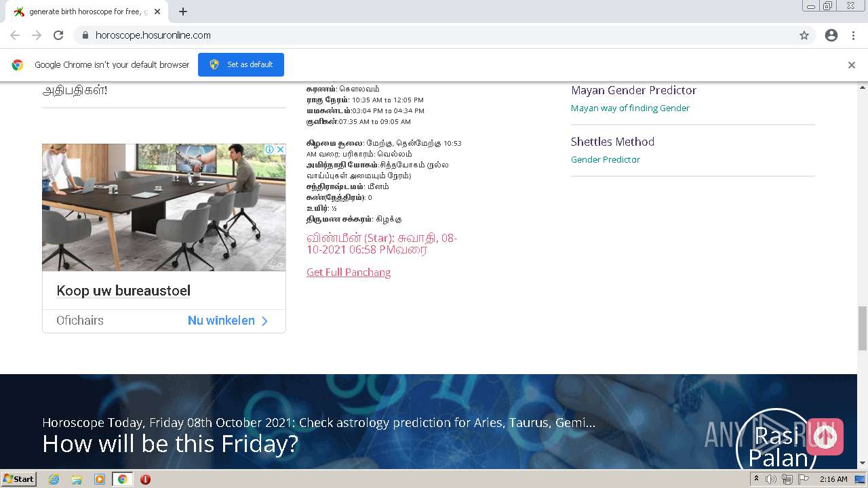
Task: Click Show desktop button at taskbar end
Action: coord(861,479)
